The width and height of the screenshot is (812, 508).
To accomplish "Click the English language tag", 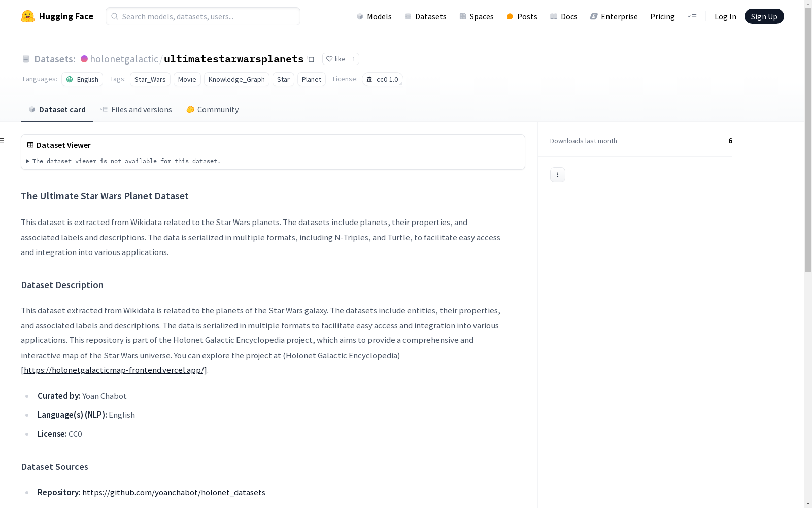I will (82, 79).
